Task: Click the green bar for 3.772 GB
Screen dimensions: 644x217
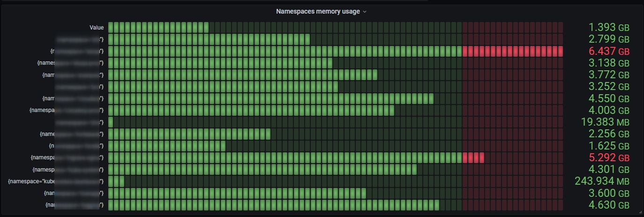Action: coord(242,75)
